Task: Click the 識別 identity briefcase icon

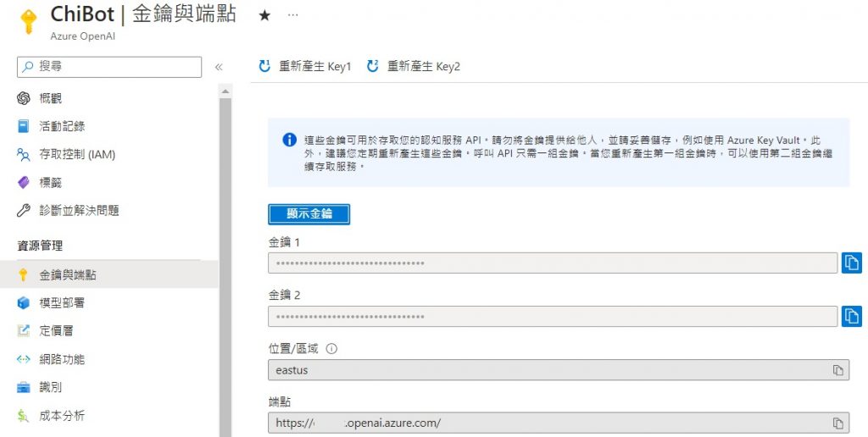Action: [x=23, y=387]
